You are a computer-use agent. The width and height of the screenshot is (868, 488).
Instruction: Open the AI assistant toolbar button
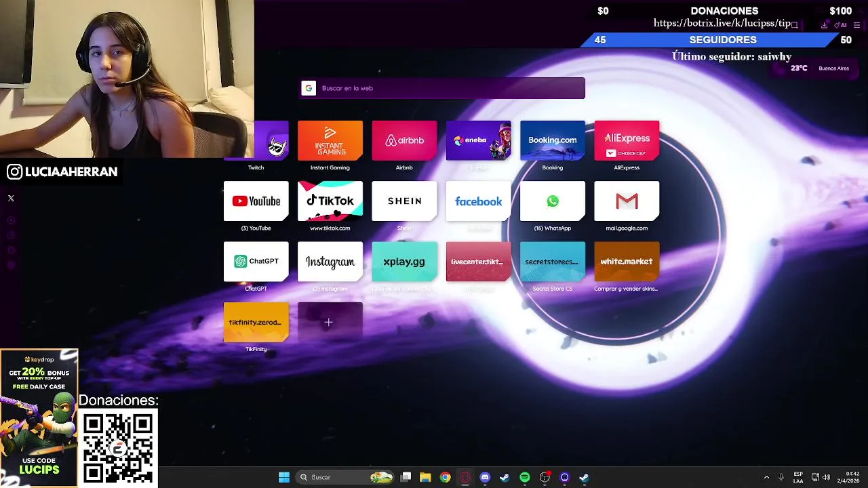840,24
